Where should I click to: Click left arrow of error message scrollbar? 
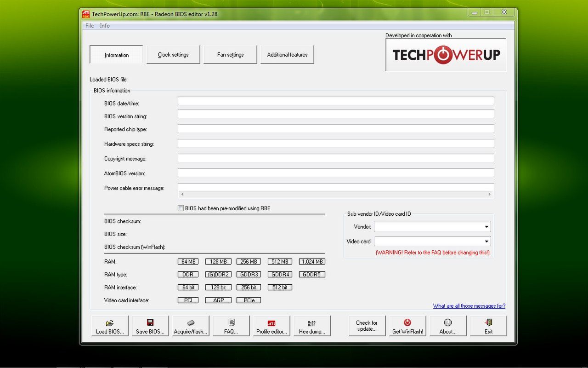(182, 195)
